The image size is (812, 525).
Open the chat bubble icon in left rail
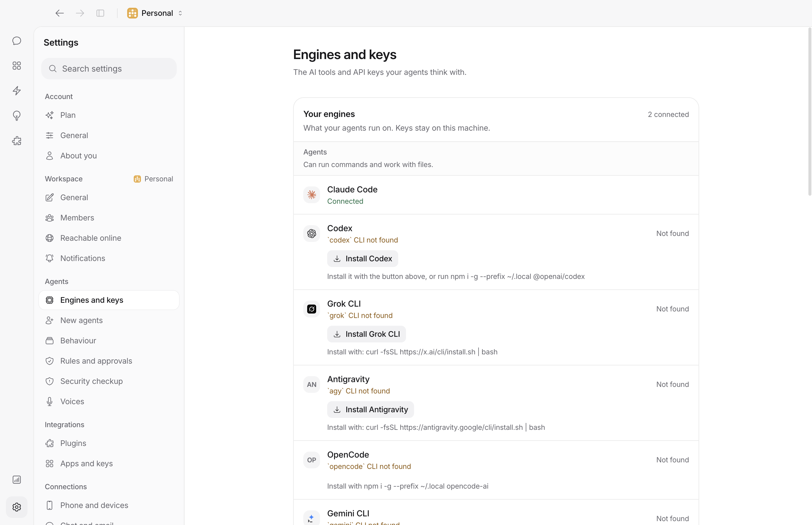tap(16, 41)
